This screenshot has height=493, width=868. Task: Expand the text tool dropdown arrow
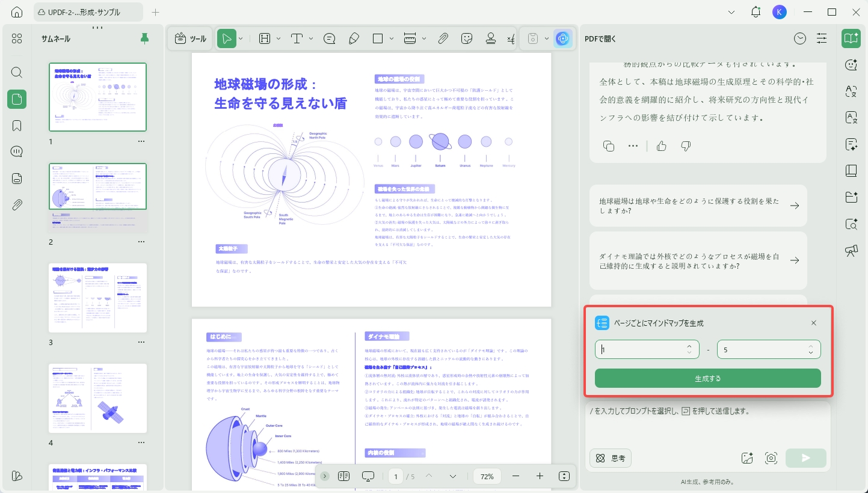pos(311,38)
